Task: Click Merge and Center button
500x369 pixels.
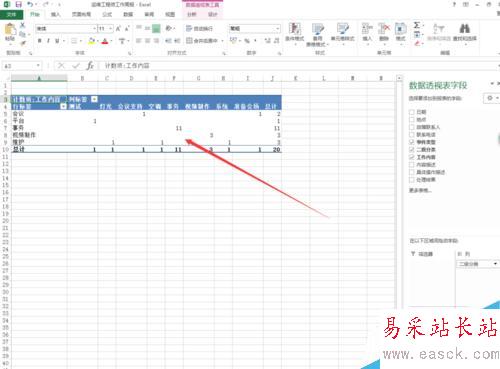Action: click(x=202, y=41)
